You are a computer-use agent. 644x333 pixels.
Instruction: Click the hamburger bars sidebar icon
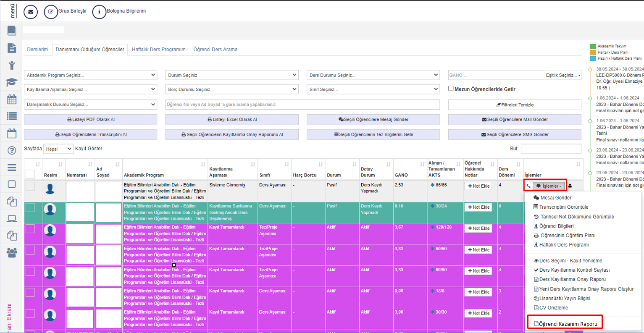click(12, 168)
